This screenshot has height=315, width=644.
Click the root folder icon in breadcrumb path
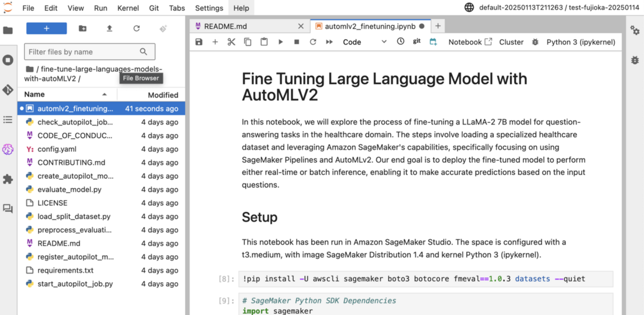tap(30, 69)
